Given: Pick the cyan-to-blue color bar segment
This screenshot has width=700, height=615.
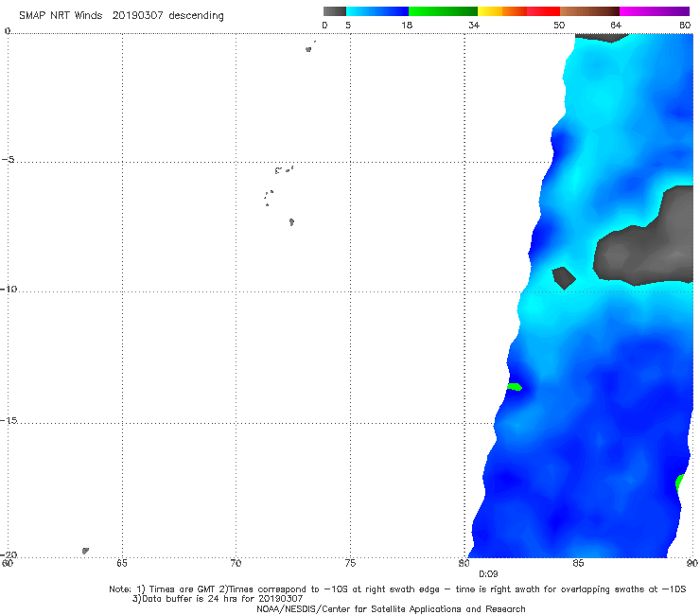Looking at the screenshot, I should pos(377,11).
